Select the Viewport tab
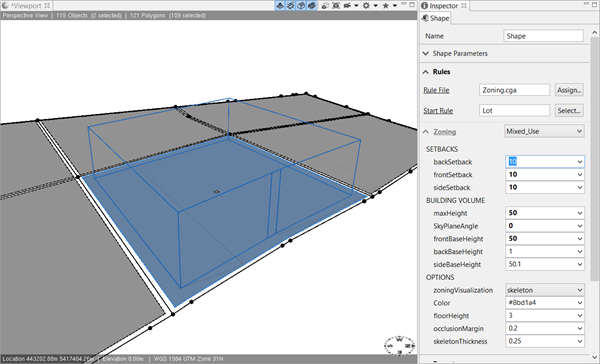The width and height of the screenshot is (600, 364). point(26,5)
